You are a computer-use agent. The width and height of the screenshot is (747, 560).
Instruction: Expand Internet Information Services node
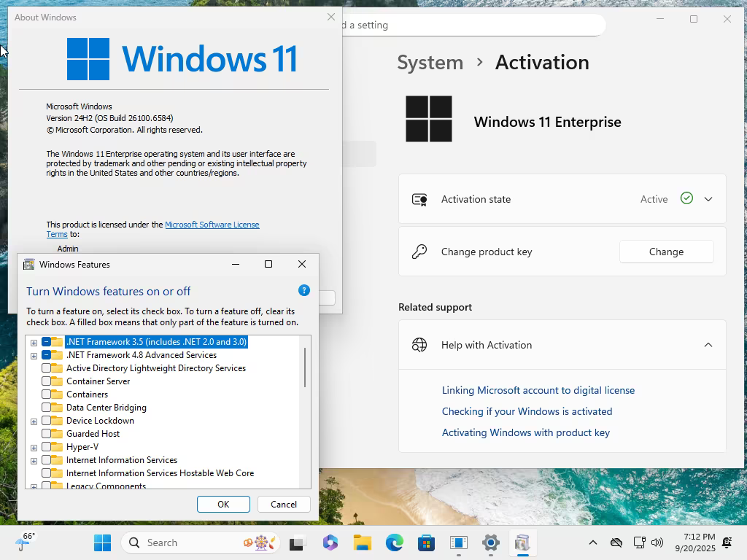[x=34, y=461]
